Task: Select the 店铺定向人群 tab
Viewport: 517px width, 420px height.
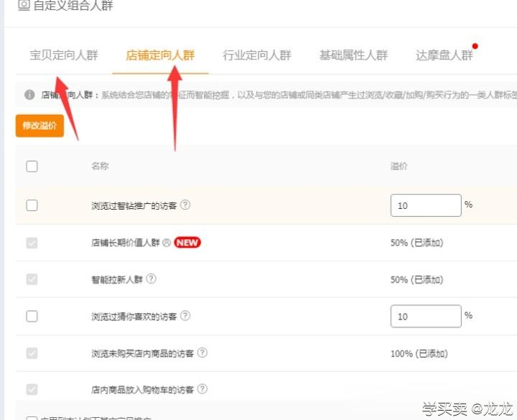Action: tap(160, 55)
